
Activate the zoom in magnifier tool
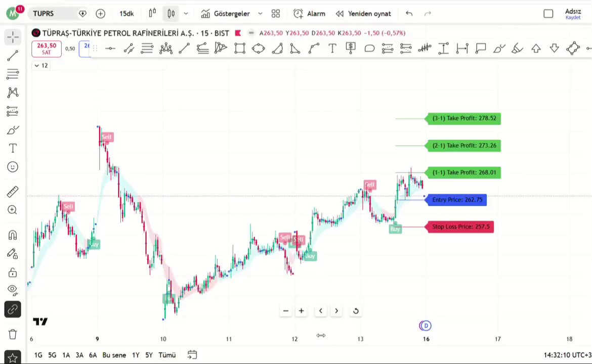(x=13, y=210)
